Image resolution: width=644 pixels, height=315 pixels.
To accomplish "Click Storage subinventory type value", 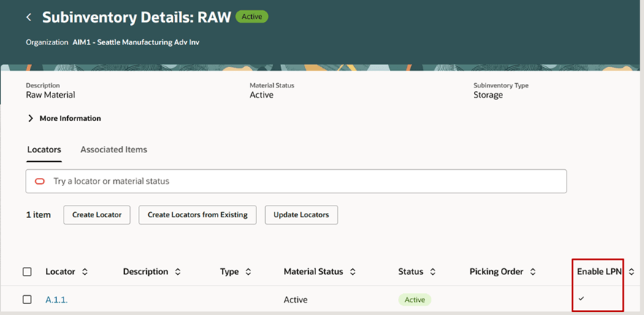I will (488, 95).
